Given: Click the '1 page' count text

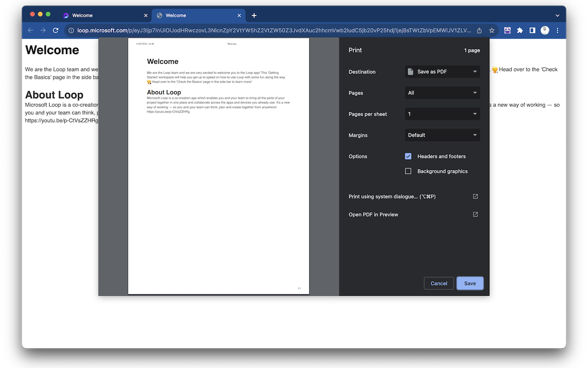Looking at the screenshot, I should pos(472,51).
